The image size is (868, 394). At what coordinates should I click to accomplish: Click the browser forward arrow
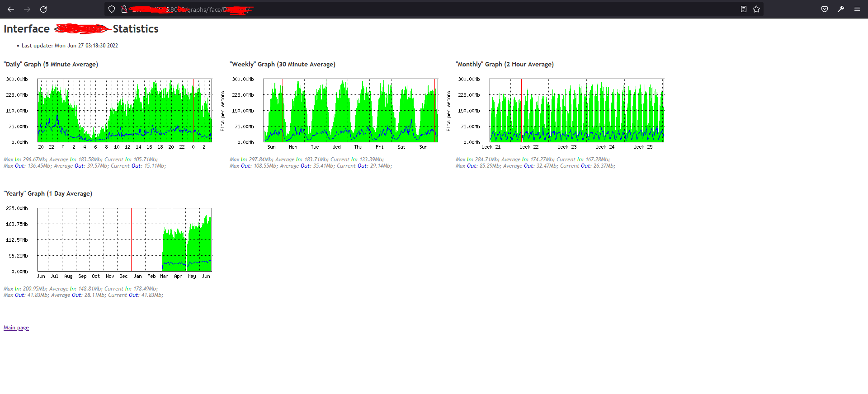pyautogui.click(x=27, y=9)
